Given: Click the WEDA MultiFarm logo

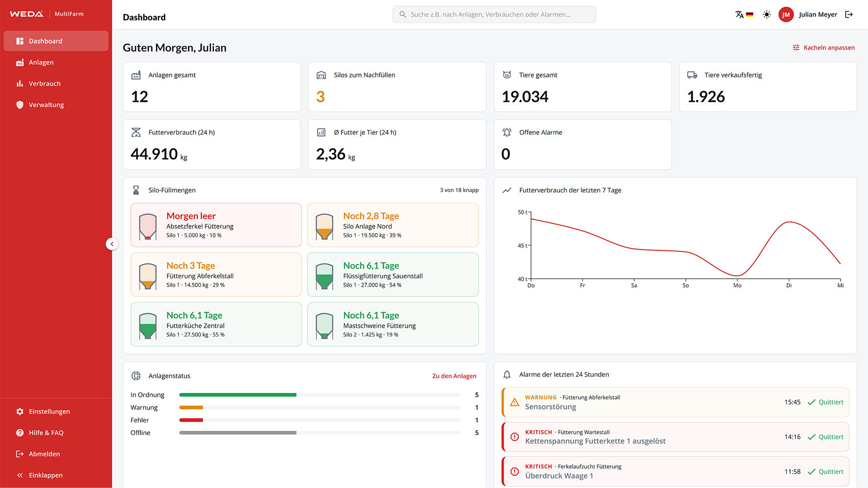Looking at the screenshot, I should tap(47, 14).
